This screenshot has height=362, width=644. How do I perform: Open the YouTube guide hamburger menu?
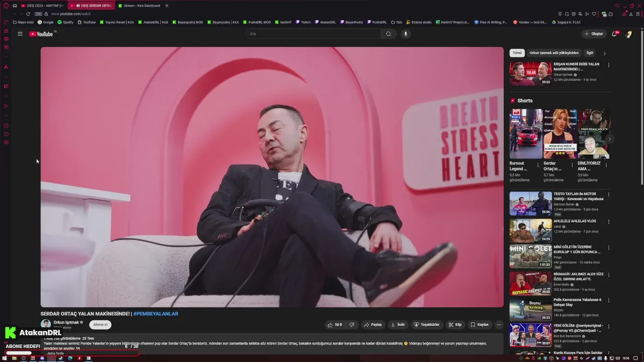(x=20, y=34)
